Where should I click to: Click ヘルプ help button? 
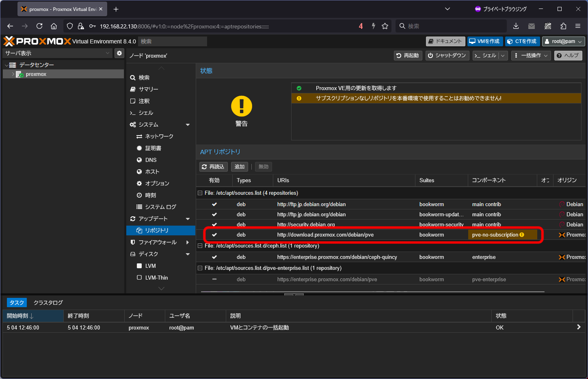click(568, 56)
